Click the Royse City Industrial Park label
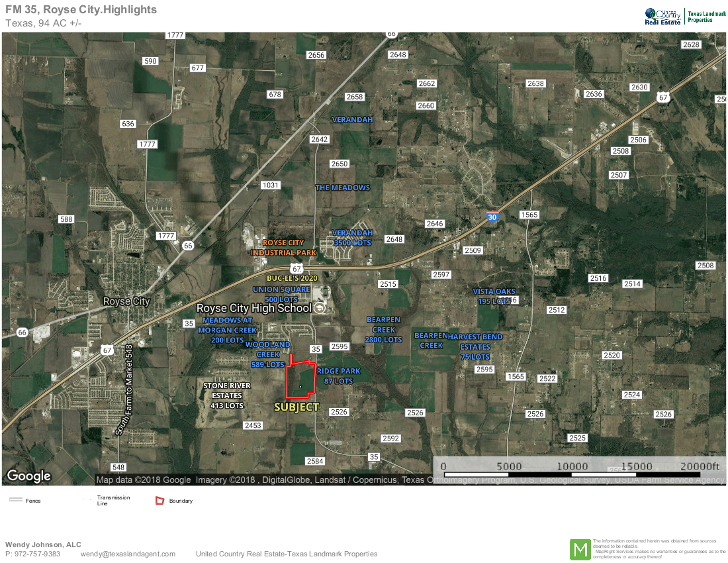 pos(283,248)
